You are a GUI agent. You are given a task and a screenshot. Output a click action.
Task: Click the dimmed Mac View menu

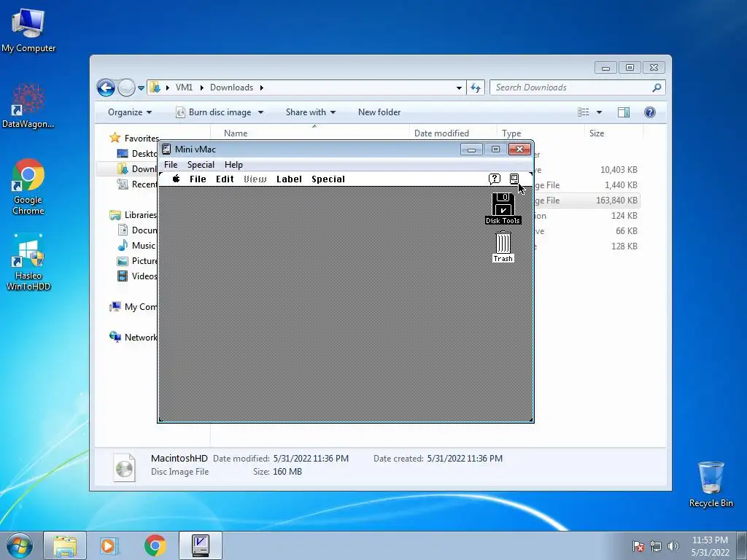coord(255,179)
